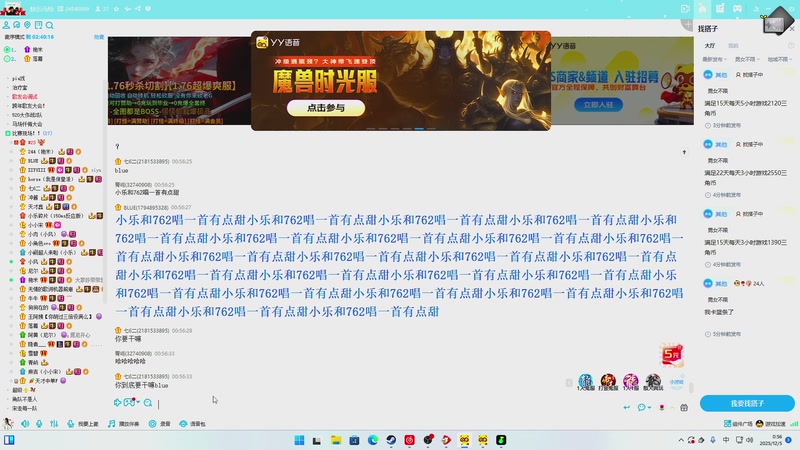Click the round plus button above banner

point(688,24)
